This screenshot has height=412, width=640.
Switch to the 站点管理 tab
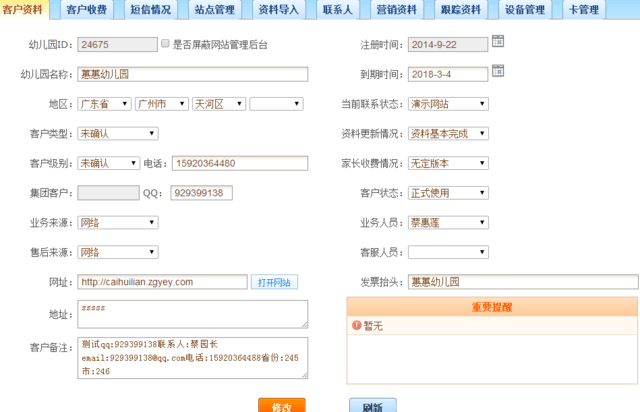[215, 9]
